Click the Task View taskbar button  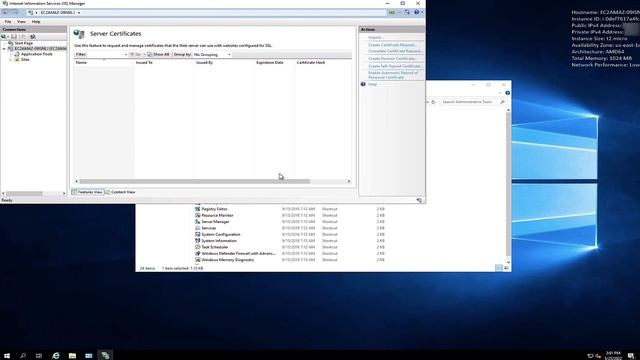pos(39,356)
